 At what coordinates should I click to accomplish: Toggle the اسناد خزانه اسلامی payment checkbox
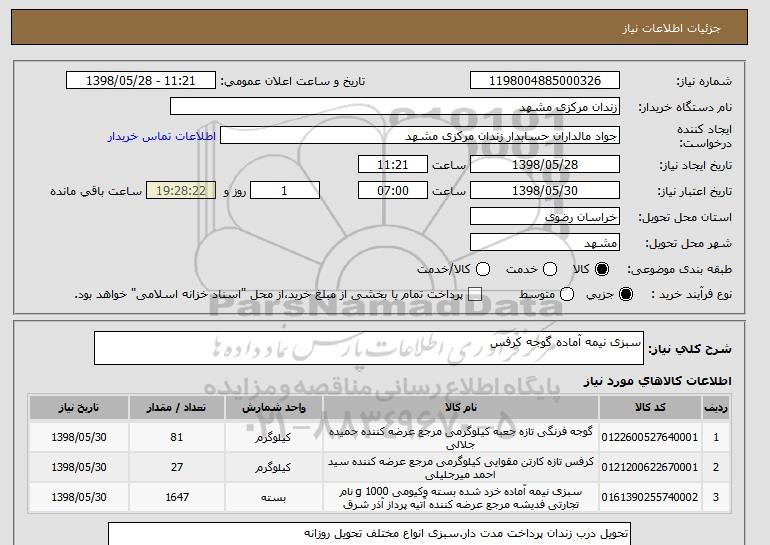pos(475,294)
